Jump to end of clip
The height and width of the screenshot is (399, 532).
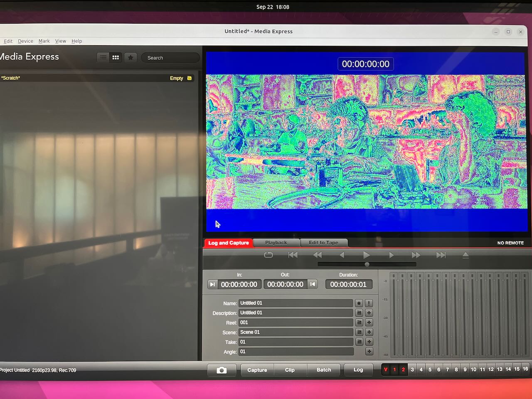pyautogui.click(x=441, y=255)
